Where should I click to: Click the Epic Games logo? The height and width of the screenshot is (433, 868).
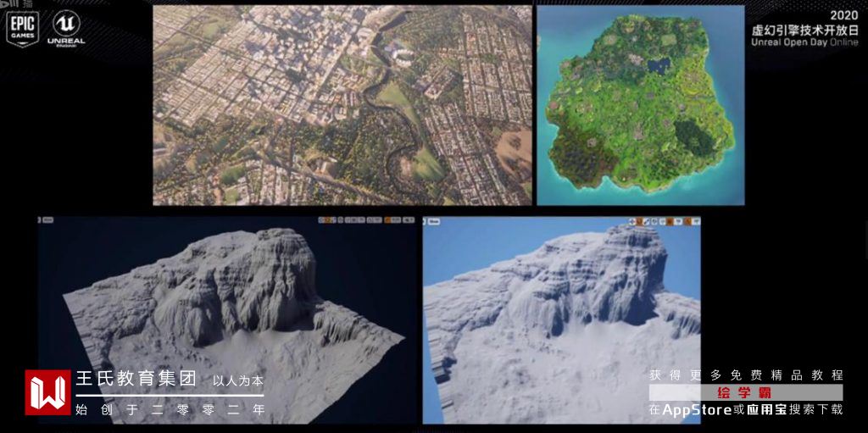(x=23, y=29)
